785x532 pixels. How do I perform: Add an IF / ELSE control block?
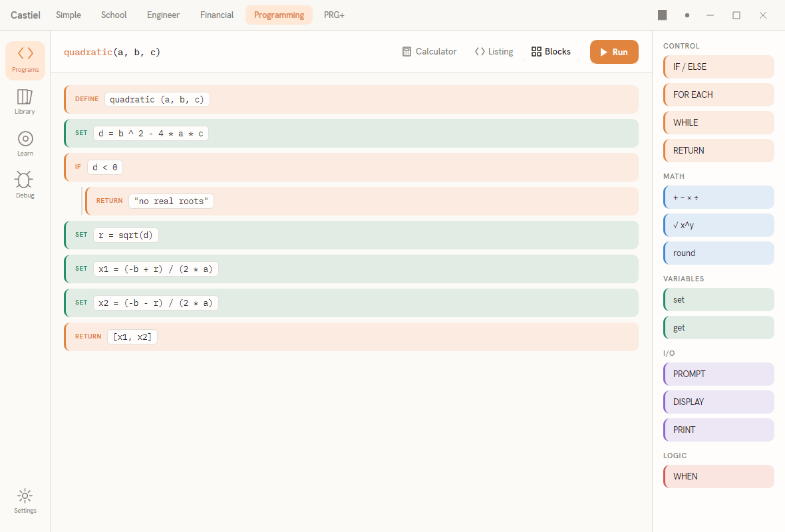pos(719,67)
